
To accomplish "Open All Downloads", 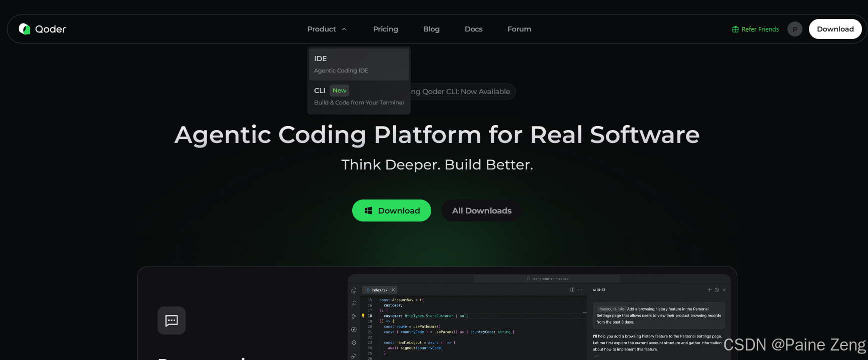I will point(482,210).
